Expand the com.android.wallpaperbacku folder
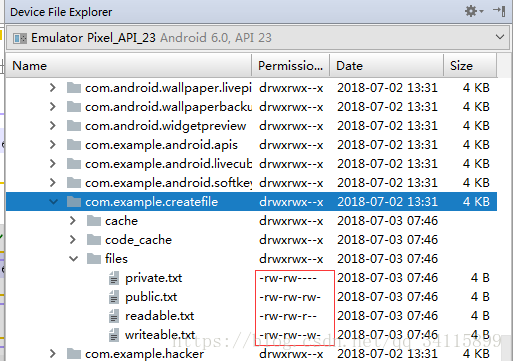This screenshot has height=361, width=513. (53, 107)
